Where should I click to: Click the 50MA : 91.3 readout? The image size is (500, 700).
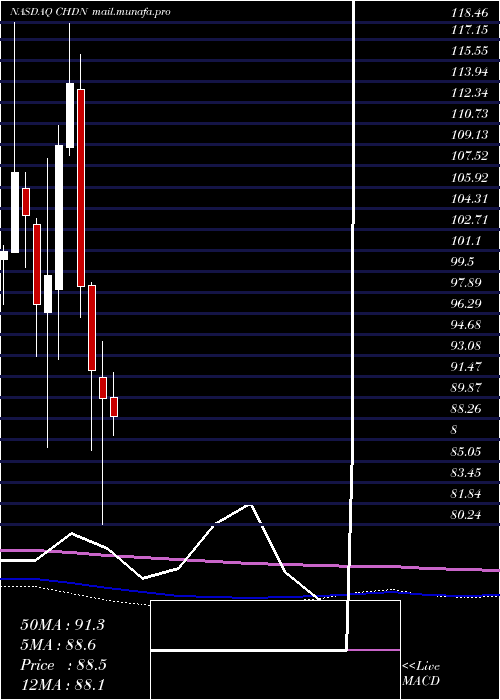tap(62, 625)
